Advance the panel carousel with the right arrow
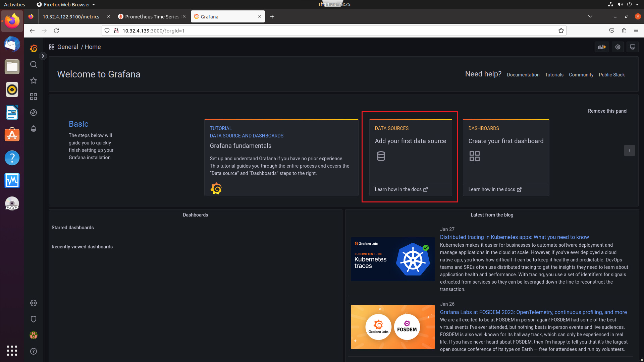The width and height of the screenshot is (644, 362). pos(629,150)
